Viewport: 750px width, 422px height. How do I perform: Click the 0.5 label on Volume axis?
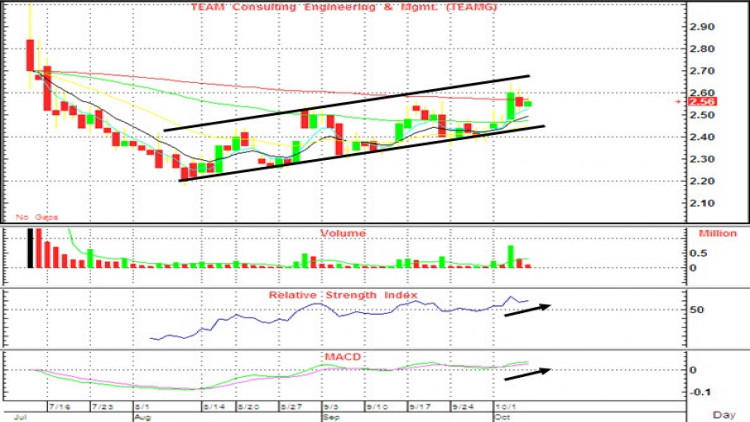pos(700,253)
